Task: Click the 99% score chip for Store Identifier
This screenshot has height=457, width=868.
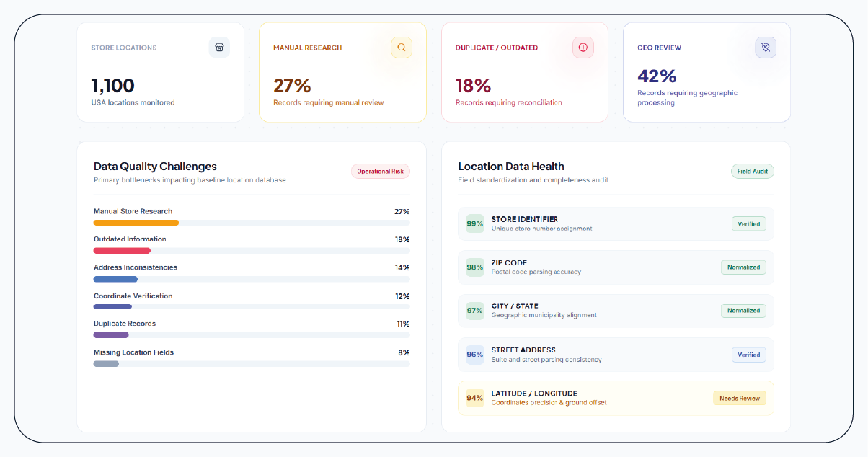Action: coord(475,223)
